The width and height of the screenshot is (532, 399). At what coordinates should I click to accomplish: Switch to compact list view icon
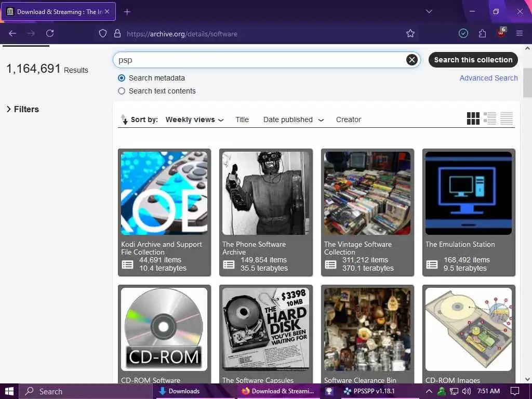coord(506,118)
